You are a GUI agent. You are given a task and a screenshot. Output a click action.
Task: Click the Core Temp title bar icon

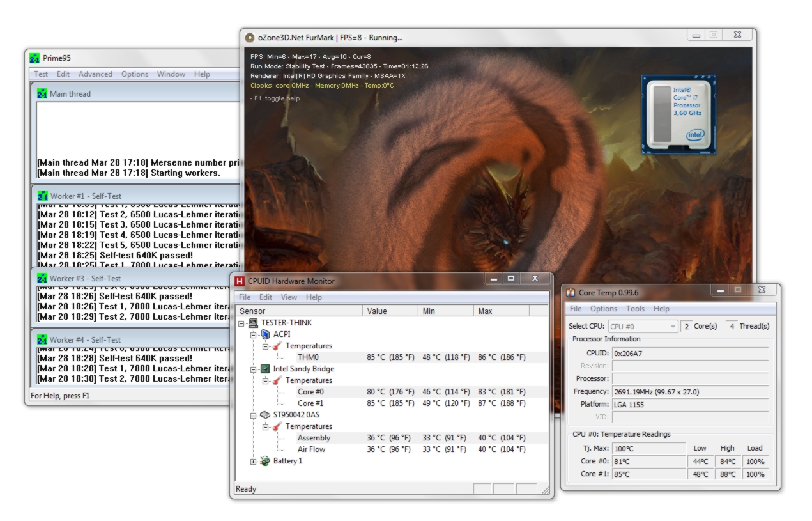571,292
